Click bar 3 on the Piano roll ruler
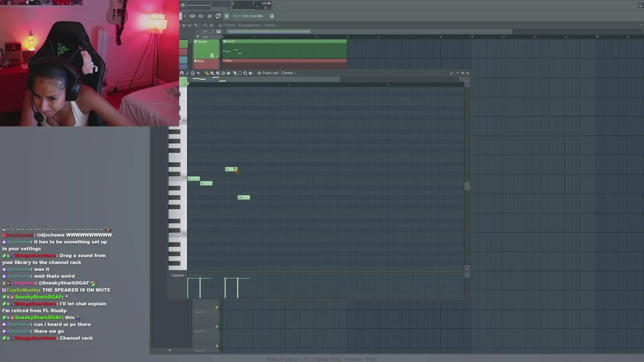The height and width of the screenshot is (362, 644). [388, 84]
